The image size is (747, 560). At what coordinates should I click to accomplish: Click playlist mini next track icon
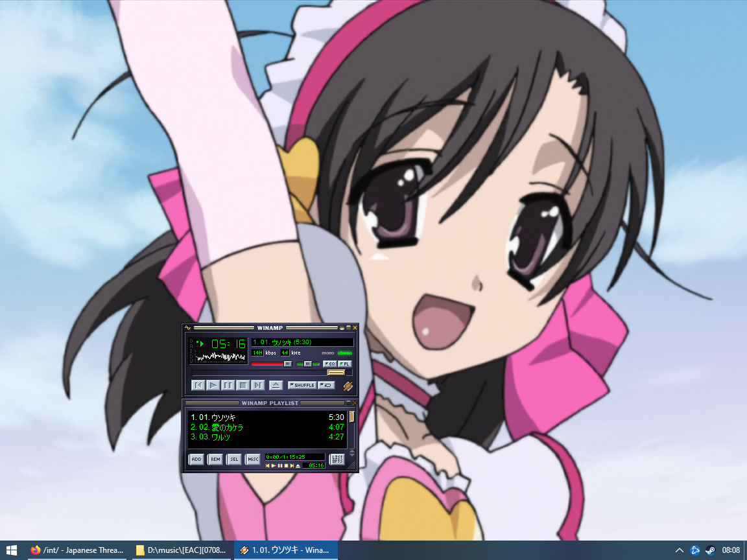(x=292, y=466)
